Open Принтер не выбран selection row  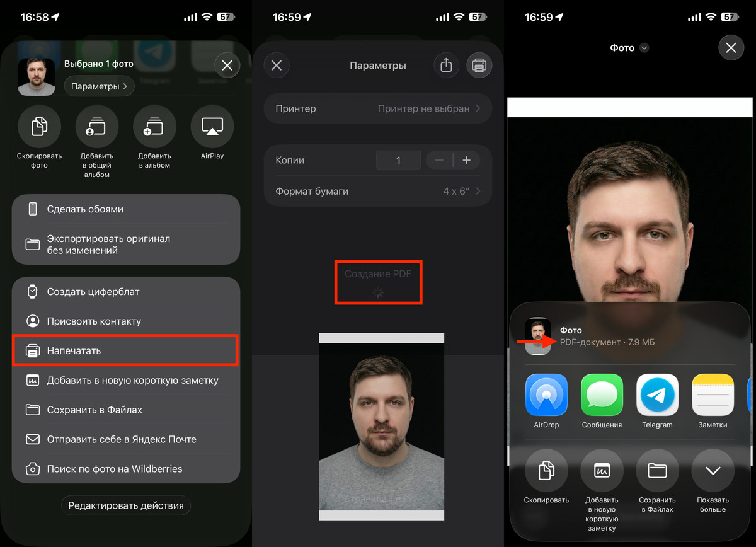pos(377,108)
